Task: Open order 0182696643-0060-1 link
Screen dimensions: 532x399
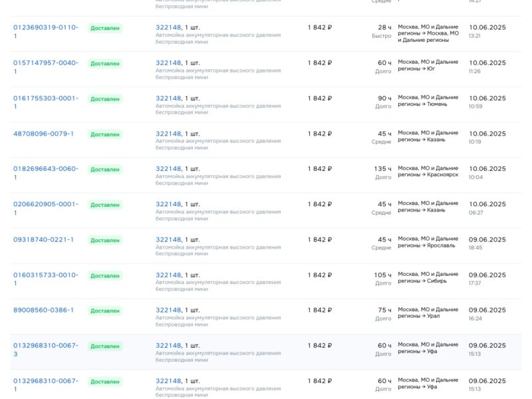Action: (x=45, y=169)
